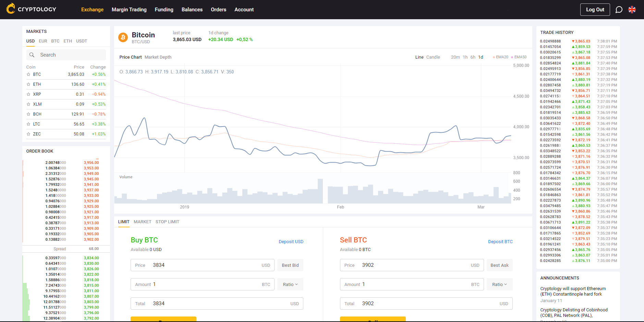Open the Orders page
Viewport: 644px width, 322px height.
point(219,10)
